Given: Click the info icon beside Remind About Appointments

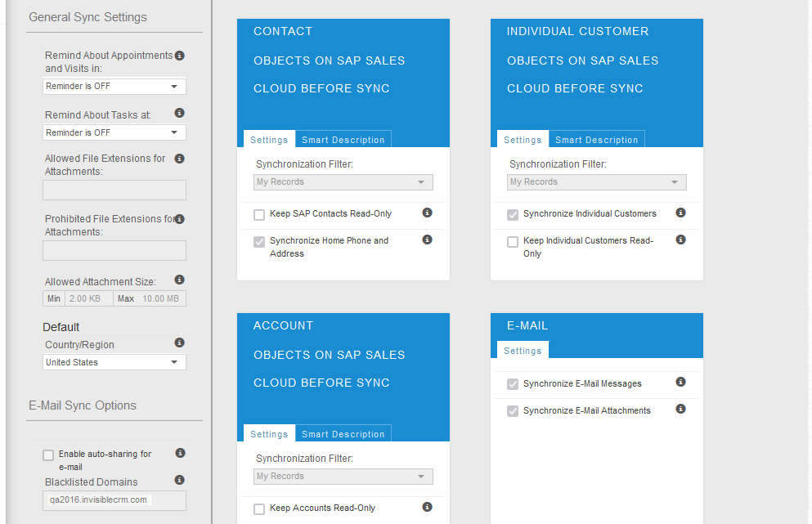Looking at the screenshot, I should [179, 56].
